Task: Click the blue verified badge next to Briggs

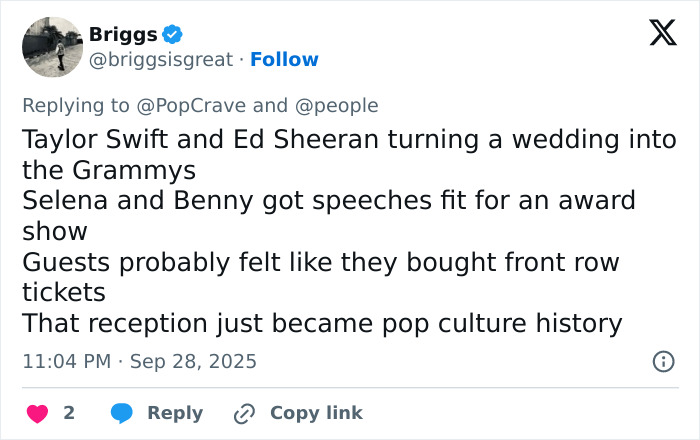Action: 173,35
